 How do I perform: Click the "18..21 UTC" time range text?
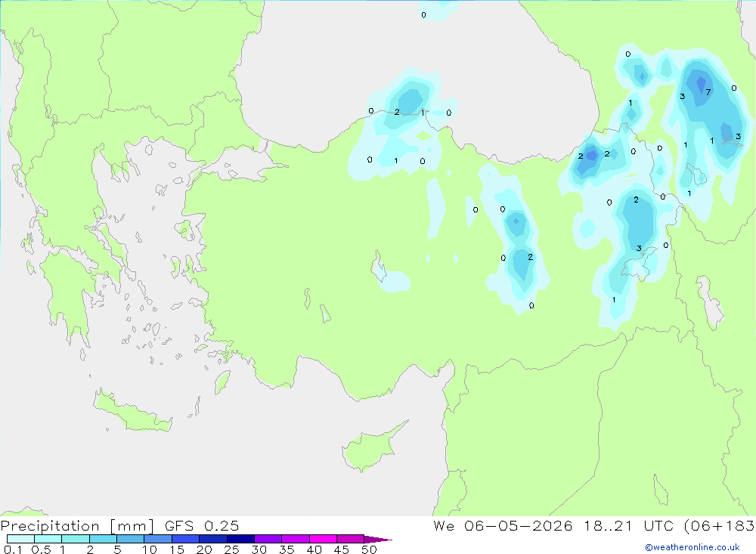(629, 525)
